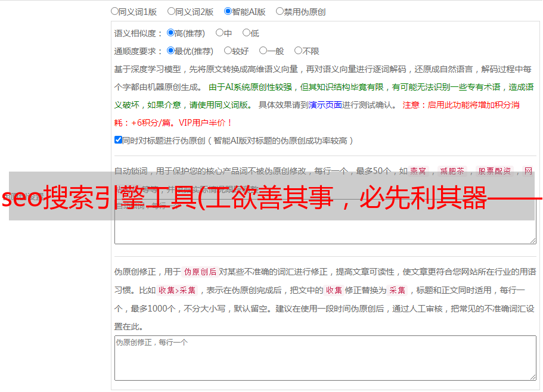Choose the 智能AI版 radio option

point(228,11)
